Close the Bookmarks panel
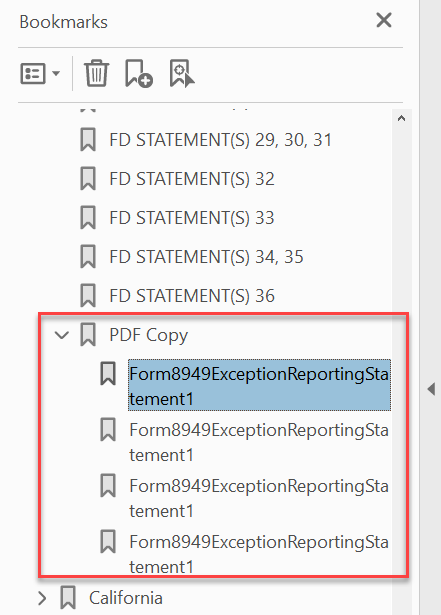Viewport: 441px width, 615px height. click(384, 20)
